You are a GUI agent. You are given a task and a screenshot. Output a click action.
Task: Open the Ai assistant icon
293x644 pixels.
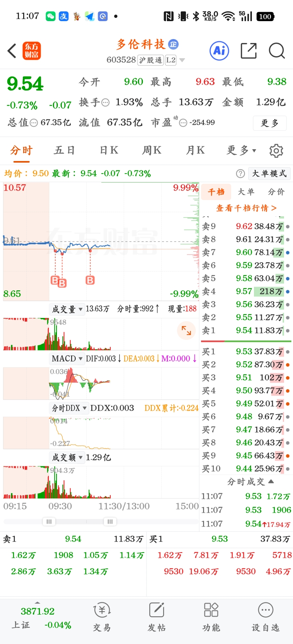[x=219, y=51]
